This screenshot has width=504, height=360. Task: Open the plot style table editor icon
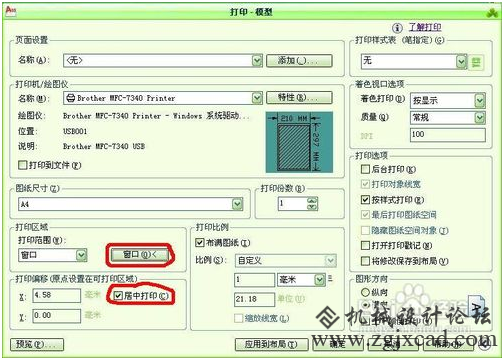pos(476,62)
